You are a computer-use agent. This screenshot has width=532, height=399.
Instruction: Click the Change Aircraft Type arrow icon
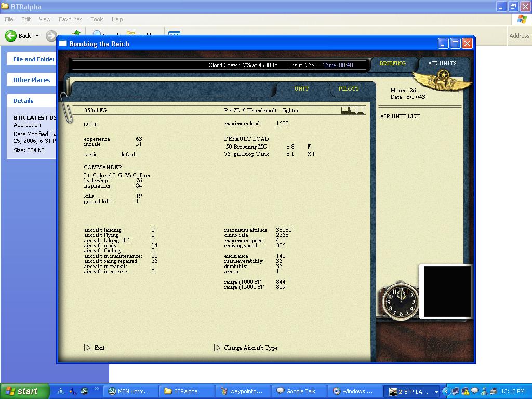(x=218, y=348)
